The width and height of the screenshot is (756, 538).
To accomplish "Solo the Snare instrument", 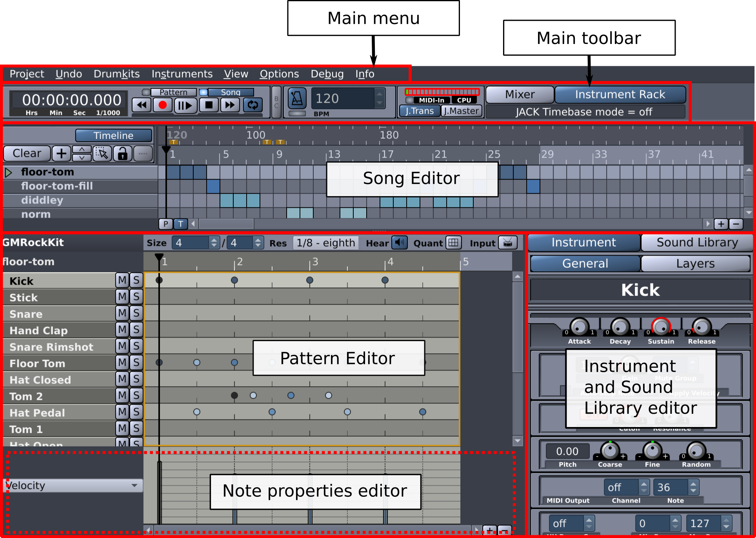I will click(x=136, y=313).
